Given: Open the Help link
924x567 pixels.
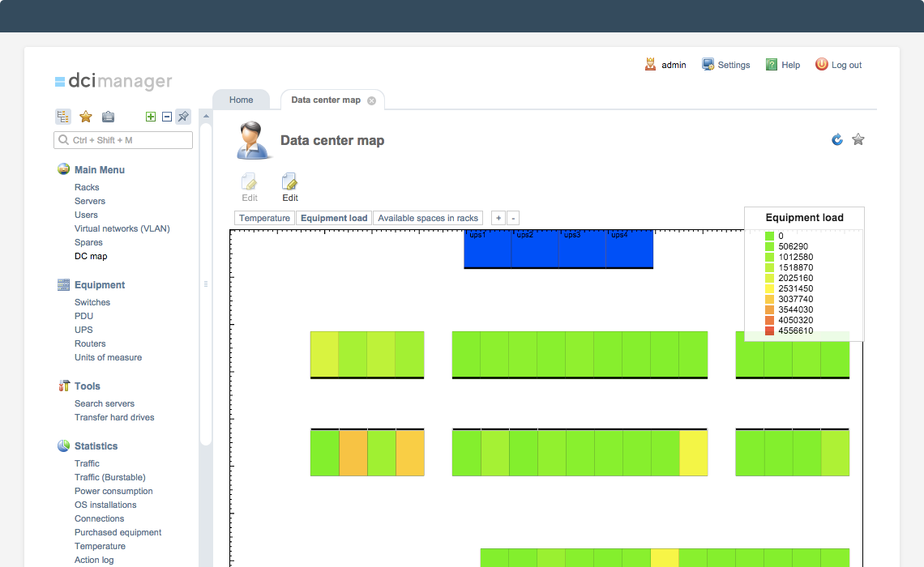Looking at the screenshot, I should click(783, 65).
